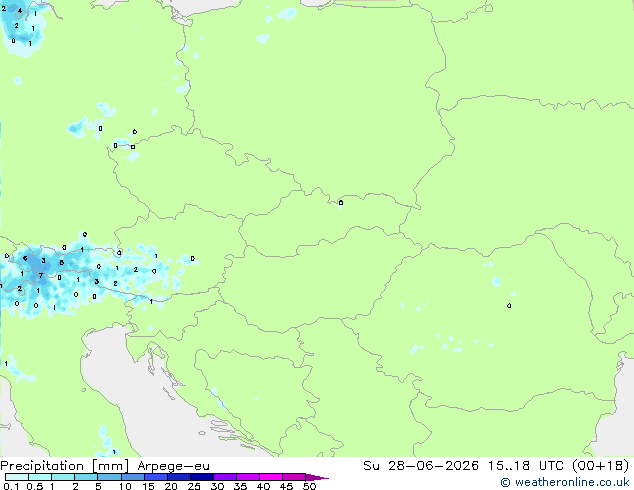Select the 5 mm legend color swatch
Viewport: 634px width, 490px height.
pyautogui.click(x=109, y=477)
